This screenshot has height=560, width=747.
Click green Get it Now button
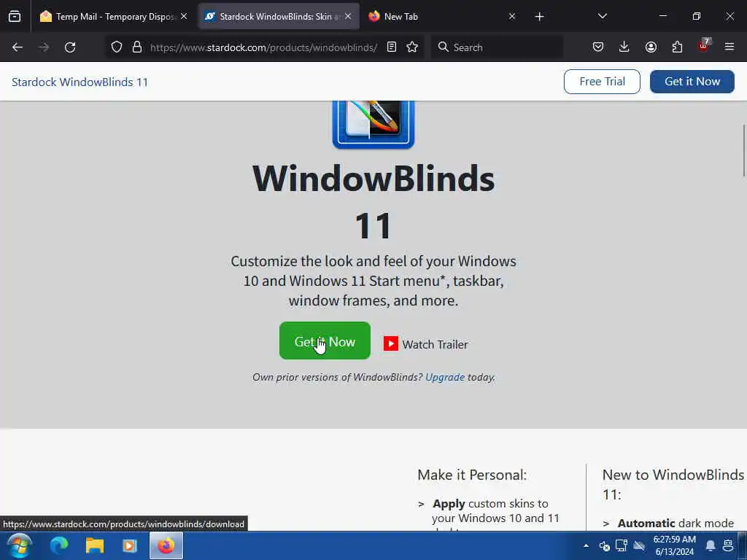click(x=325, y=341)
